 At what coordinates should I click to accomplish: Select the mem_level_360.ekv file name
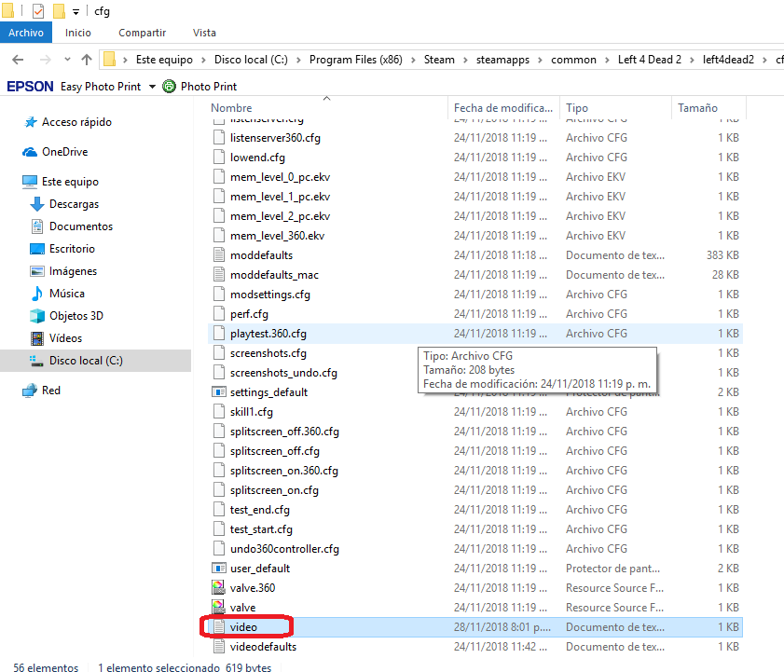point(277,236)
